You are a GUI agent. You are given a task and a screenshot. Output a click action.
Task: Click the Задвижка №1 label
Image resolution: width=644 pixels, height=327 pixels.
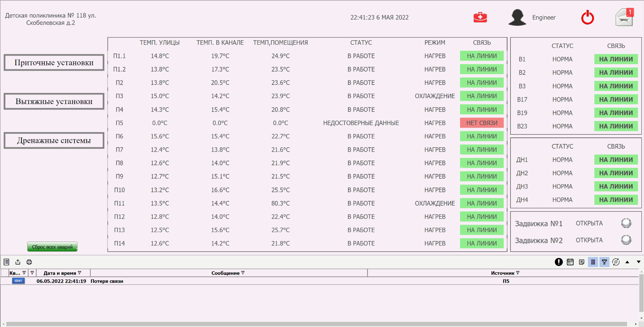(539, 223)
